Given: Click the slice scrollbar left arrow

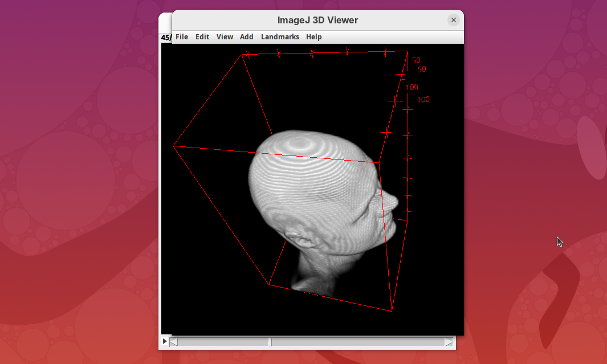Looking at the screenshot, I should pyautogui.click(x=174, y=342).
